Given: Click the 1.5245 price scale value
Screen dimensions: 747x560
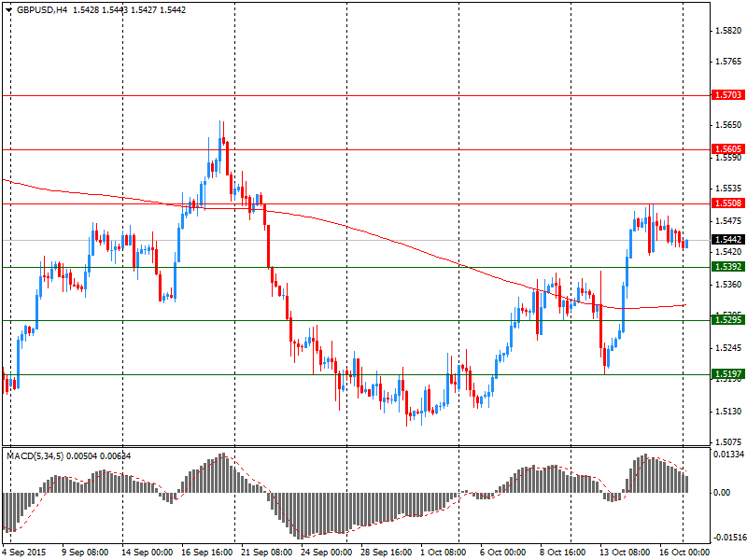Looking at the screenshot, I should tap(729, 348).
